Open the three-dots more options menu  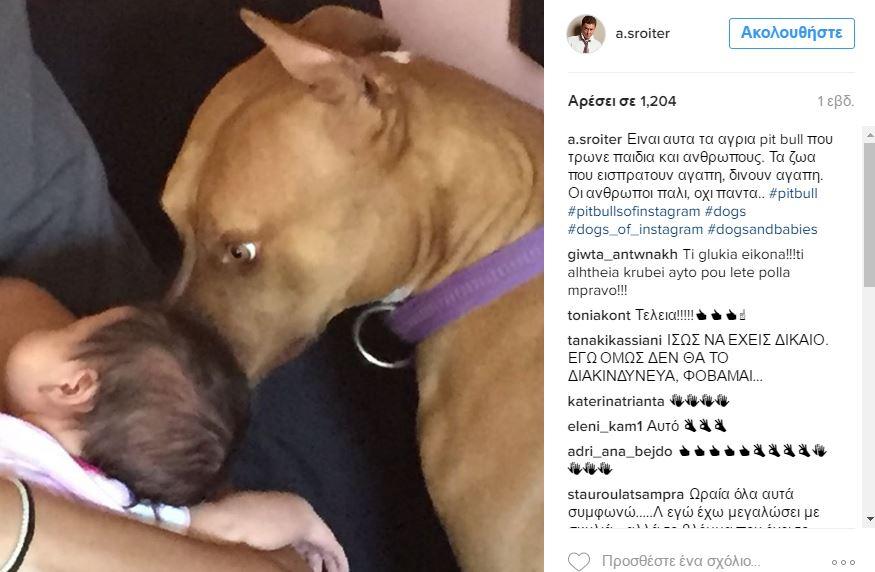point(843,562)
